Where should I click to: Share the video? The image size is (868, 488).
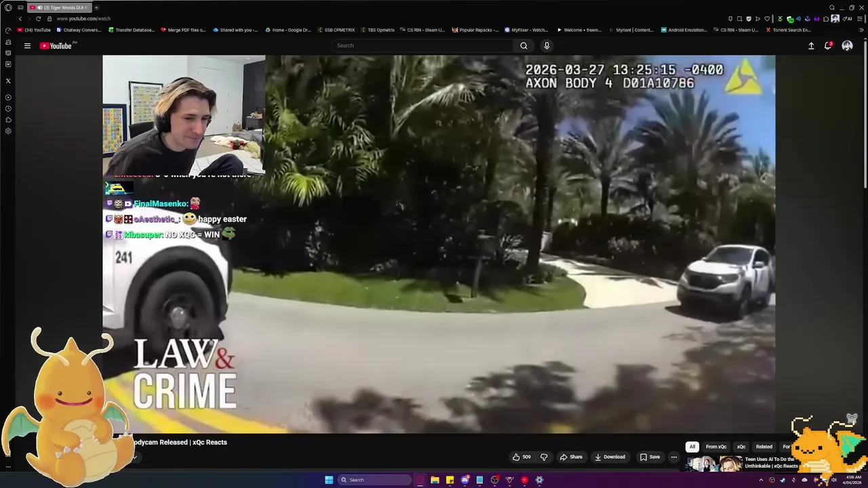571,457
